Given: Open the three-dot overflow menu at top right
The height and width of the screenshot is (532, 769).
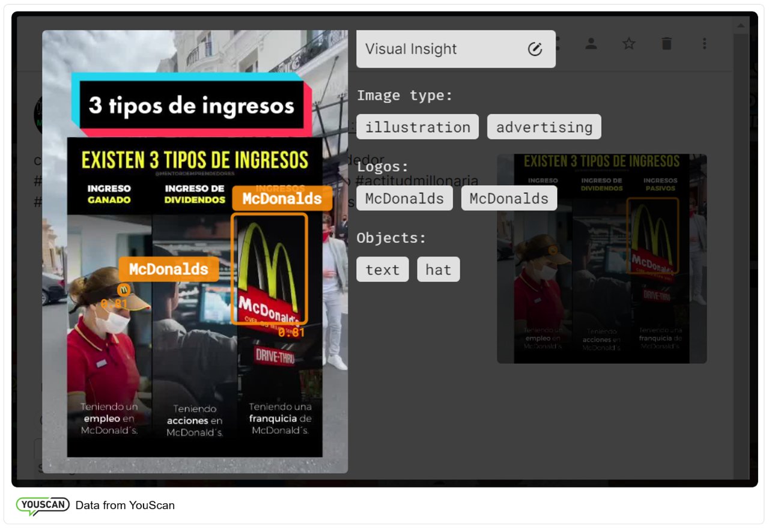Looking at the screenshot, I should point(704,43).
